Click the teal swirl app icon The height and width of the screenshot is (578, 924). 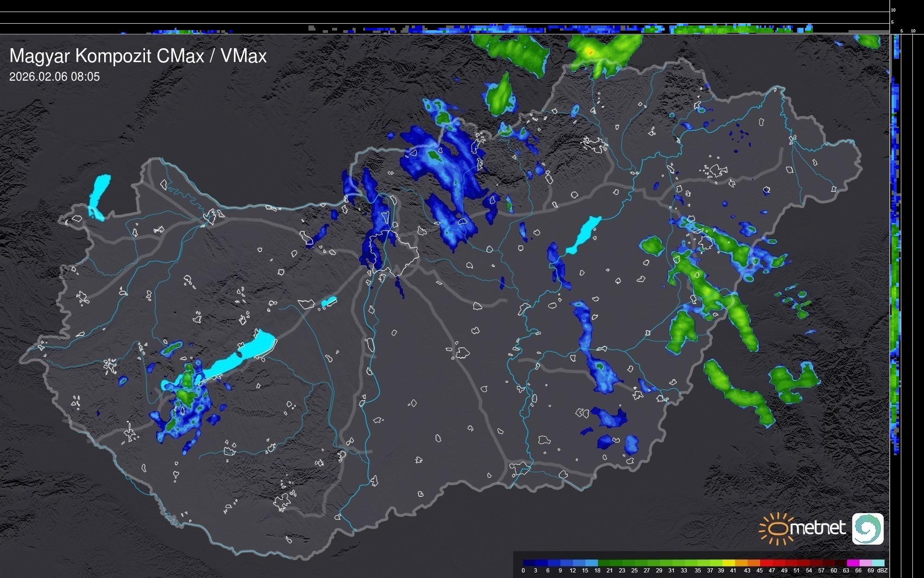tap(867, 529)
